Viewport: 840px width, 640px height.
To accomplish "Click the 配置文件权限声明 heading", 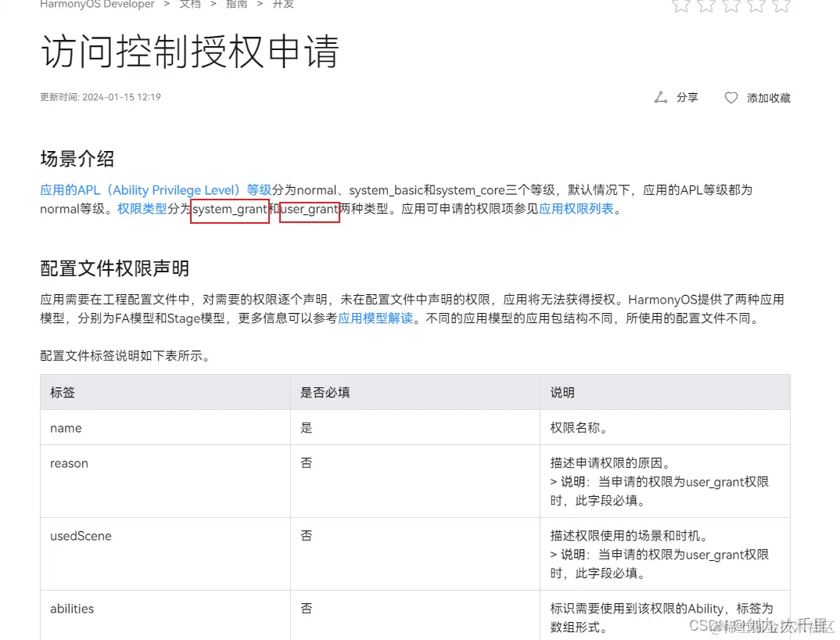I will 115,268.
